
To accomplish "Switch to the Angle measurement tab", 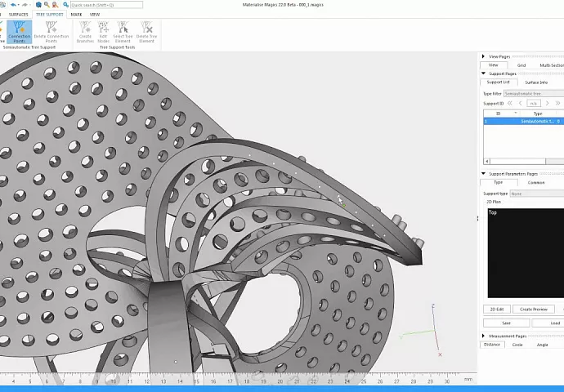I will 542,345.
